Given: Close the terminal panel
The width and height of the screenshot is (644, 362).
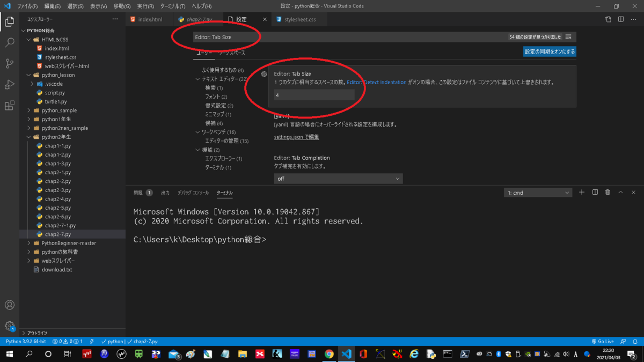Looking at the screenshot, I should pos(633,193).
